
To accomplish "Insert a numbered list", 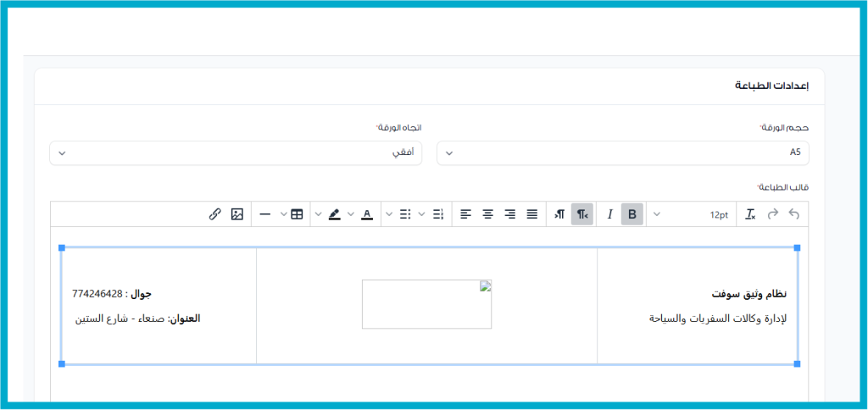I will [437, 214].
